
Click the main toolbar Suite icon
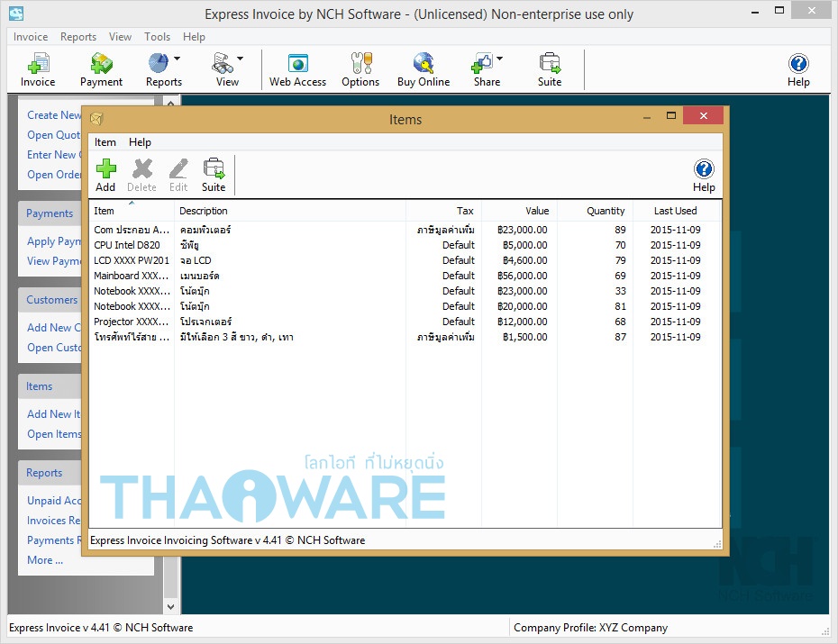tap(550, 69)
